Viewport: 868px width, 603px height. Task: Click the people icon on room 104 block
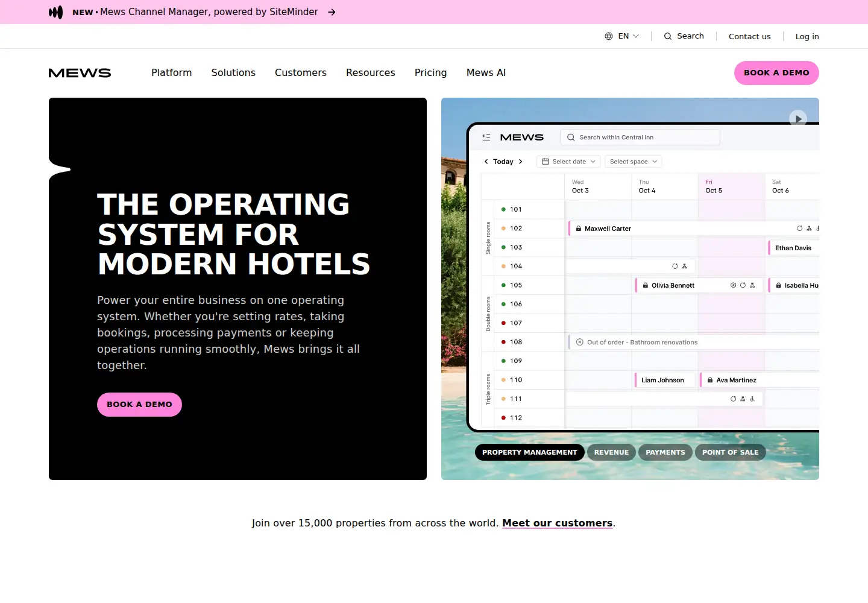pos(684,266)
